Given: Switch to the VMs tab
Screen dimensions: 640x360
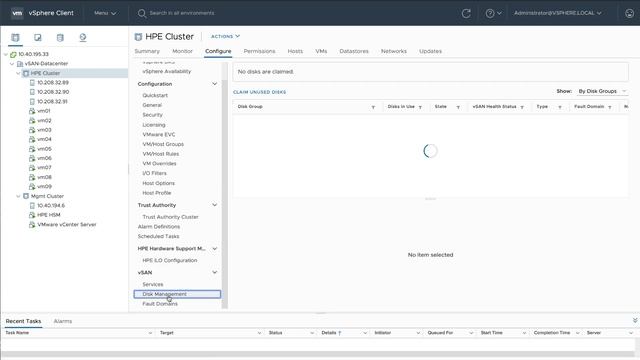Looking at the screenshot, I should coord(321,51).
